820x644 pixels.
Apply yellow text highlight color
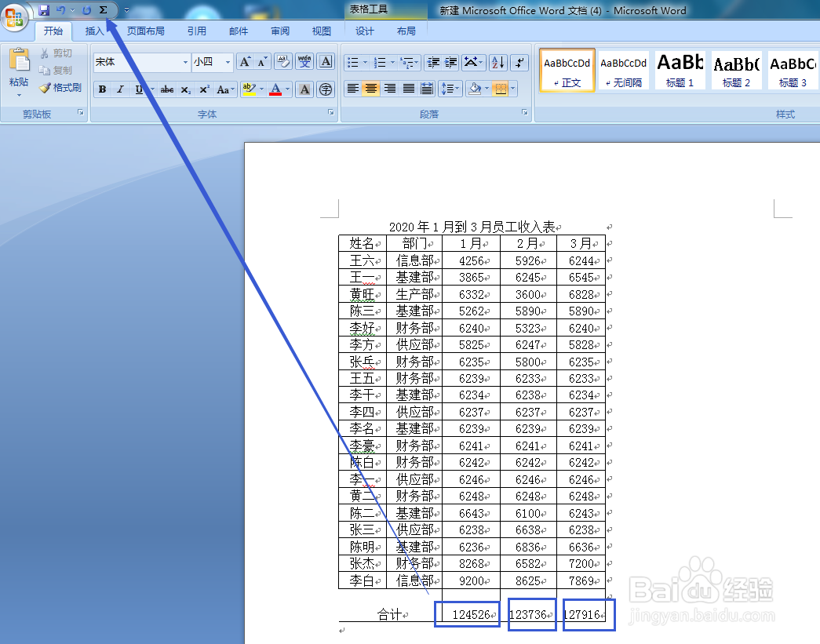(x=250, y=89)
